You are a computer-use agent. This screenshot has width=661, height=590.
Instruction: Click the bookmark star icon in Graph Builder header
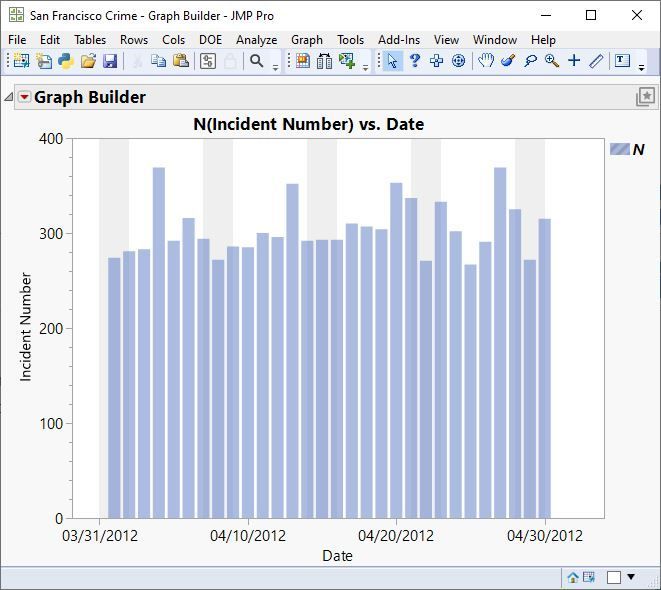pyautogui.click(x=645, y=97)
